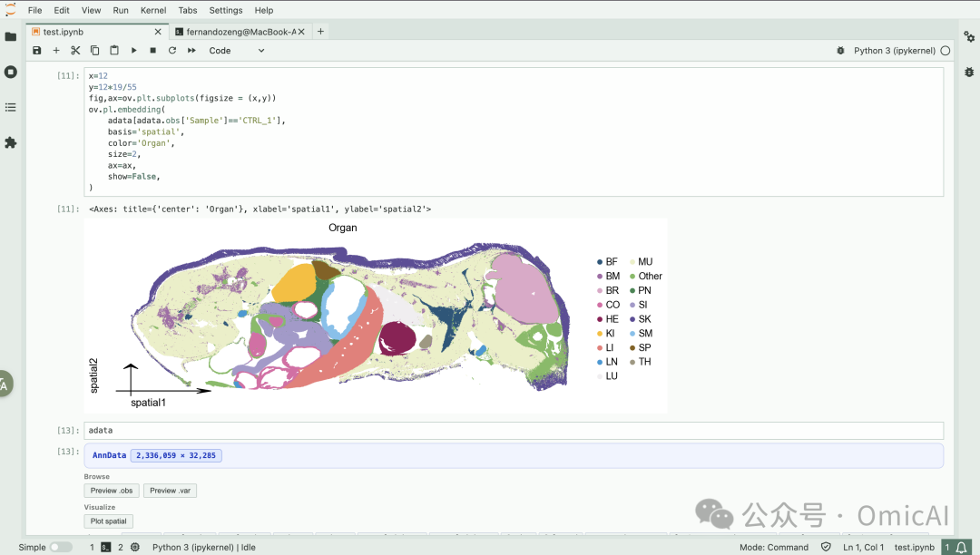Viewport: 980px width, 555px height.
Task: Open the Kernel menu
Action: point(153,10)
